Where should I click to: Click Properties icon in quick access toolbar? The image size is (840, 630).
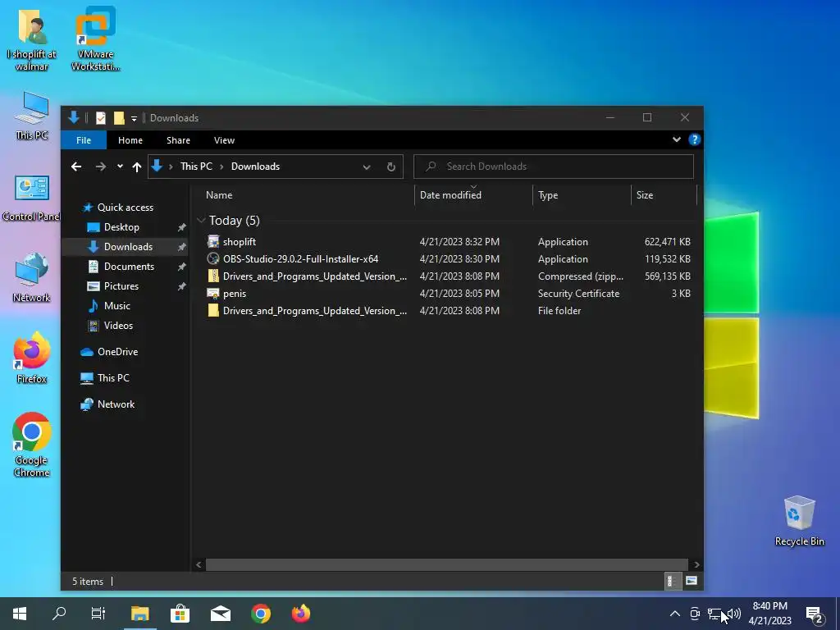(101, 118)
